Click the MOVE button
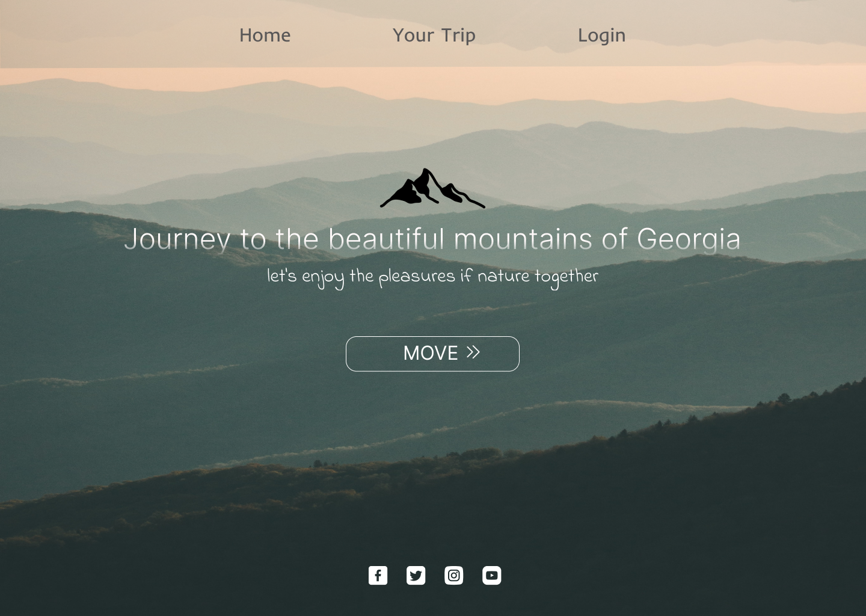 coord(432,354)
